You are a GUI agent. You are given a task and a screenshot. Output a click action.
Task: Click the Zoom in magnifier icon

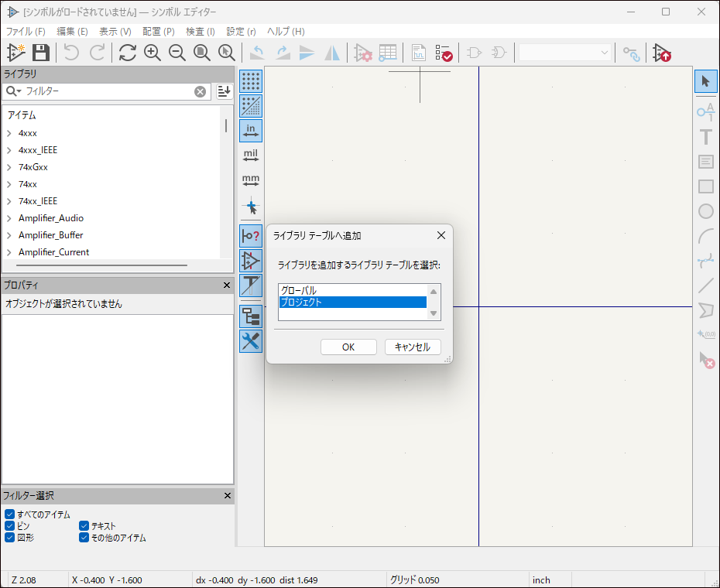coord(153,53)
